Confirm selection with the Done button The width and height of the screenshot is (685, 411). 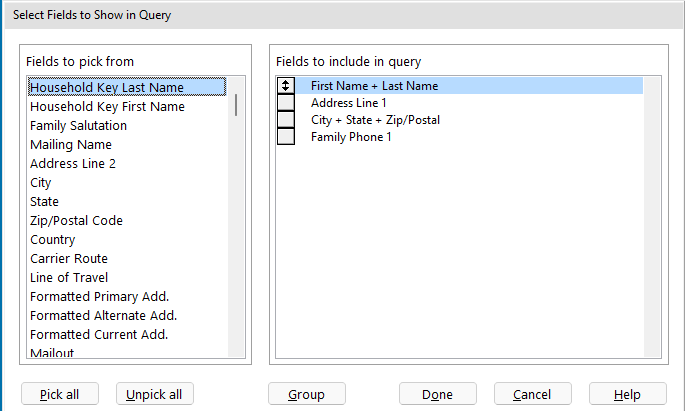click(x=437, y=394)
